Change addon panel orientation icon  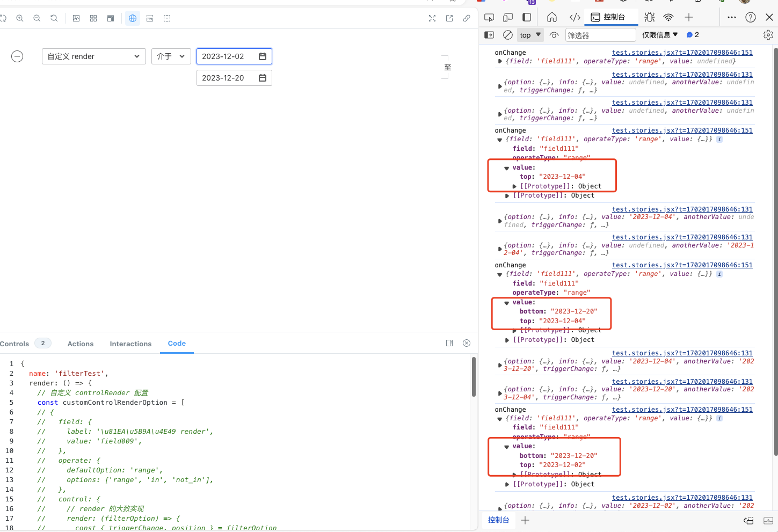pyautogui.click(x=449, y=343)
